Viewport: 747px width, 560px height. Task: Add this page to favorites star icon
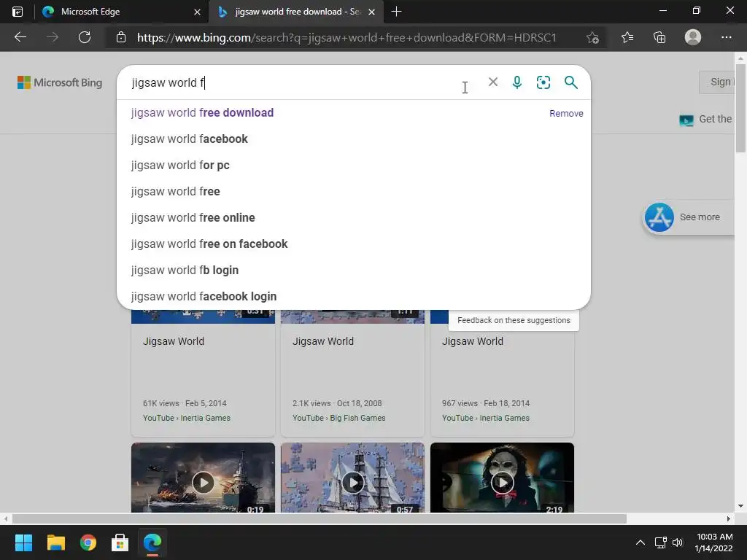(x=592, y=37)
